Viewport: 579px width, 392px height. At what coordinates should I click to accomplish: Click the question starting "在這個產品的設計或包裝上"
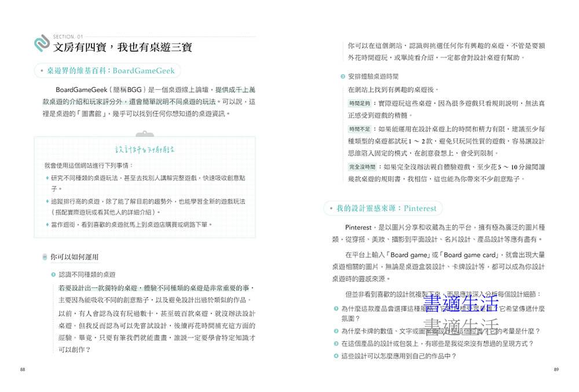point(437,343)
